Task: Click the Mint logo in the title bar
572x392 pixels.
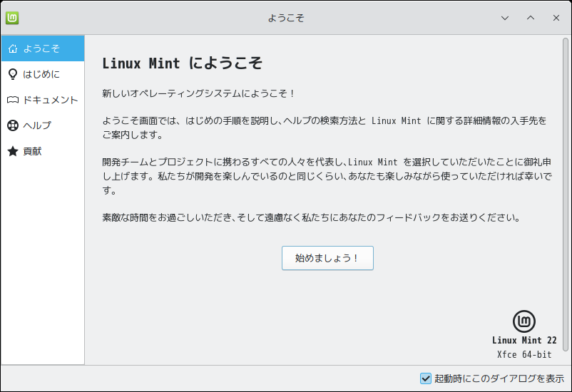Action: pyautogui.click(x=12, y=18)
